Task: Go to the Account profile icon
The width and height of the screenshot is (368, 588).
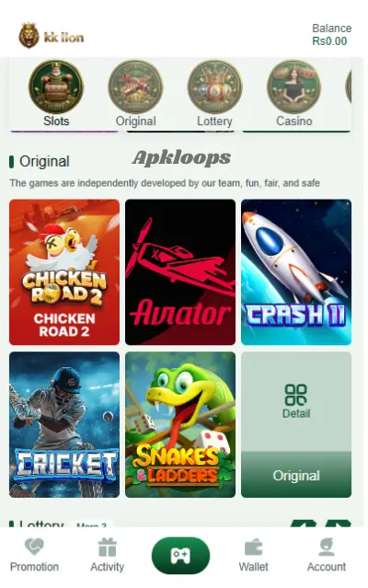Action: point(327,547)
